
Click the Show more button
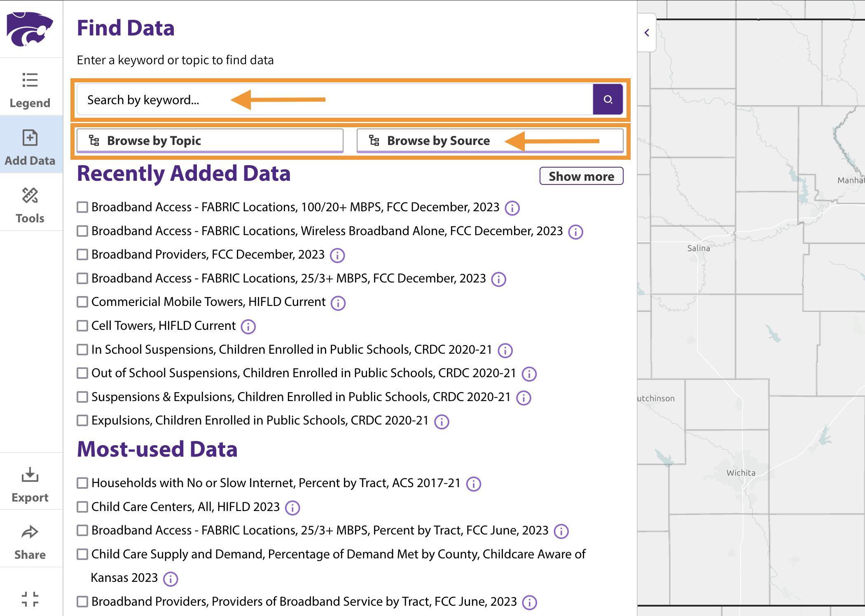(581, 176)
